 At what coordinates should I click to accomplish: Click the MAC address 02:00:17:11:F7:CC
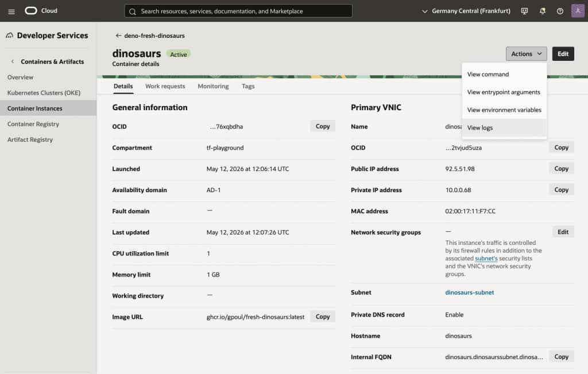tap(470, 211)
